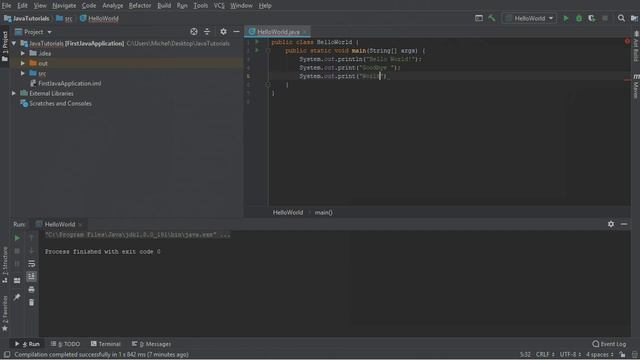Start debugging with the green bug icon
Image resolution: width=640 pixels, height=360 pixels.
coord(579,18)
